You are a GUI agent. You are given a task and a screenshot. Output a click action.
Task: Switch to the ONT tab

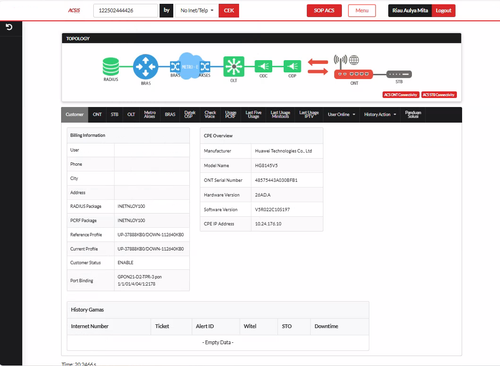[97, 114]
